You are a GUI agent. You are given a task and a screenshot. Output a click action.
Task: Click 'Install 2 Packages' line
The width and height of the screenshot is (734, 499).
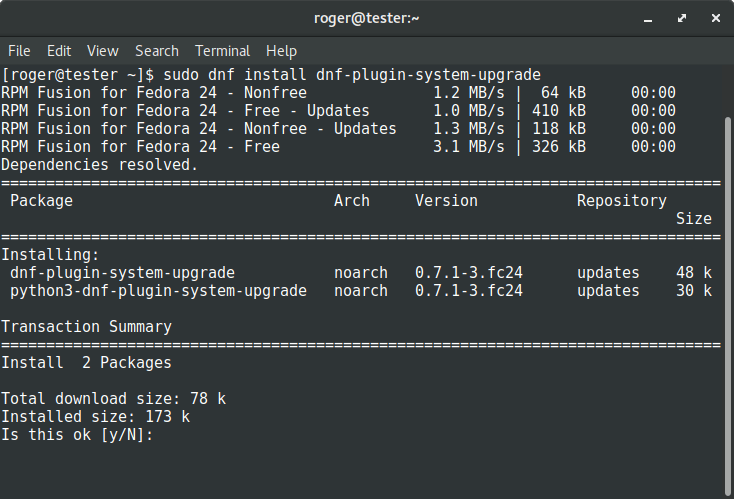[87, 363]
